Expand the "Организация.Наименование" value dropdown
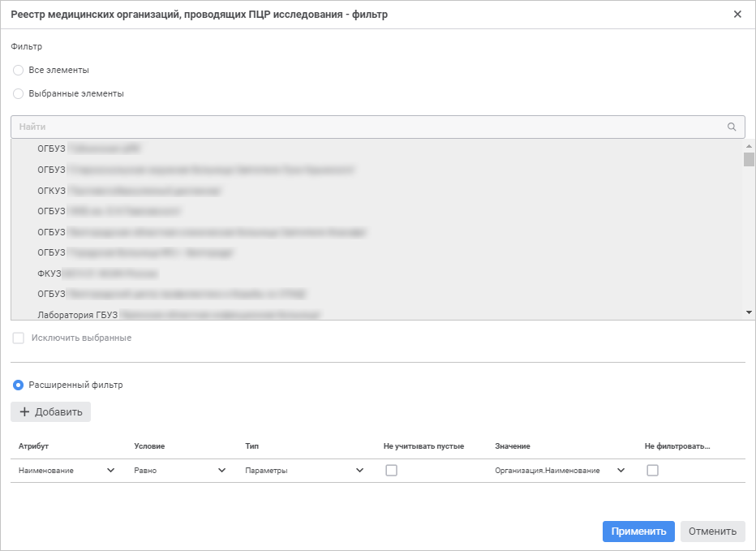The width and height of the screenshot is (756, 551). (621, 471)
